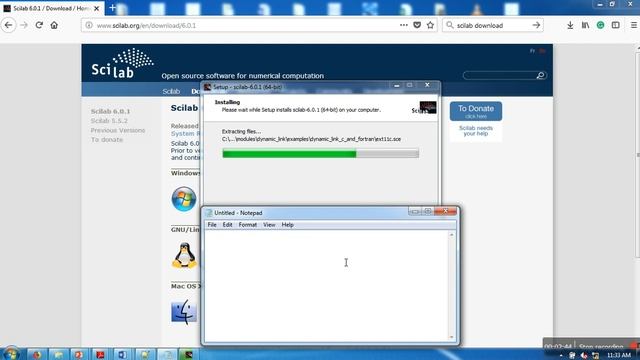This screenshot has height=360, width=640.
Task: Click the installer progress bar
Action: point(320,153)
